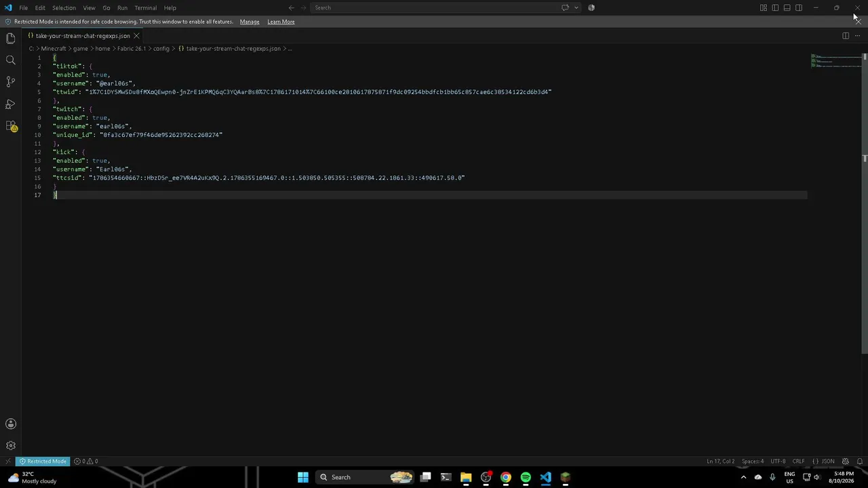Open Google Chrome from the taskbar
This screenshot has width=868, height=488.
[506, 477]
